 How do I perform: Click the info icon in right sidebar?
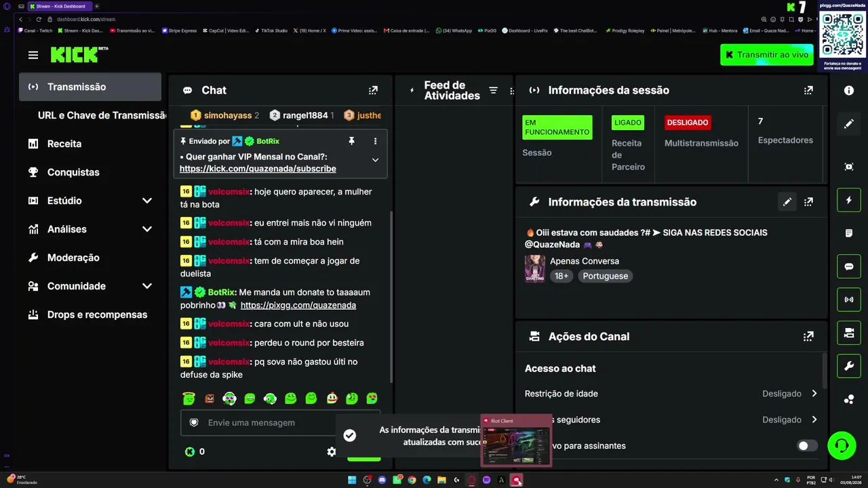tap(849, 90)
